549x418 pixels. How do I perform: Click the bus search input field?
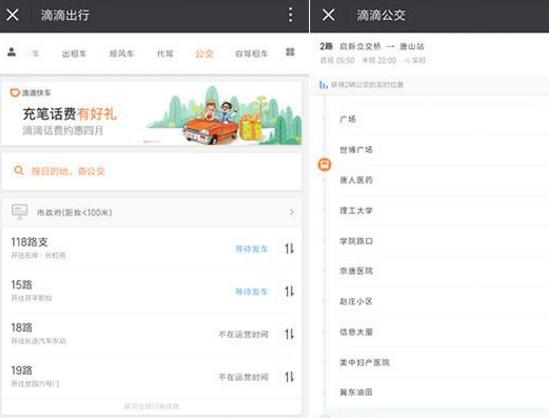point(152,171)
